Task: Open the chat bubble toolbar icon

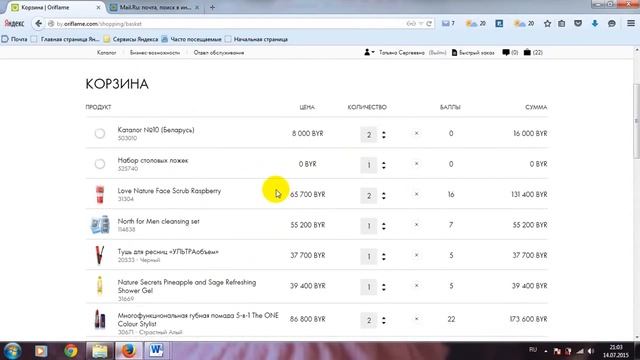Action: (611, 24)
